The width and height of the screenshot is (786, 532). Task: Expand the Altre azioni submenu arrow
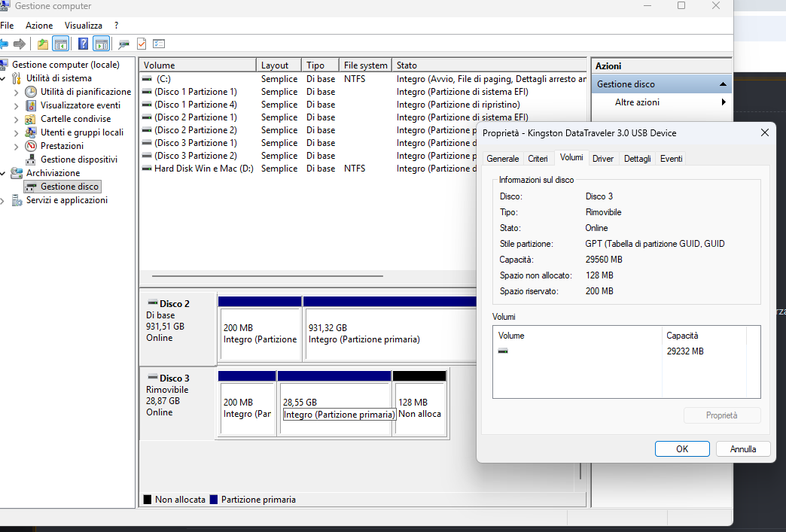(x=724, y=102)
